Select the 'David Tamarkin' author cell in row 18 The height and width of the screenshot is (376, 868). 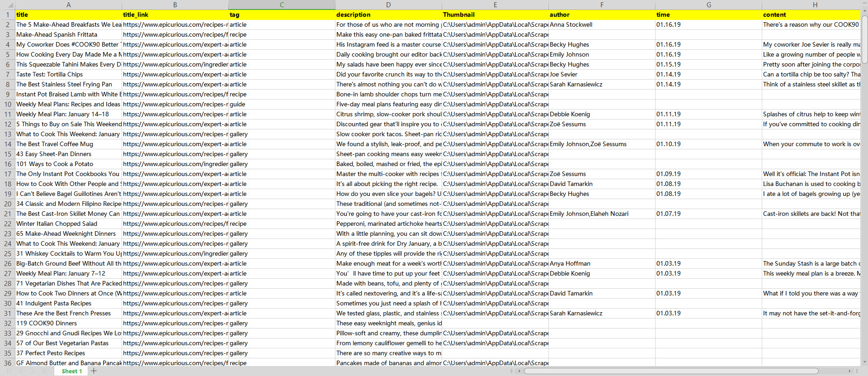coord(602,184)
